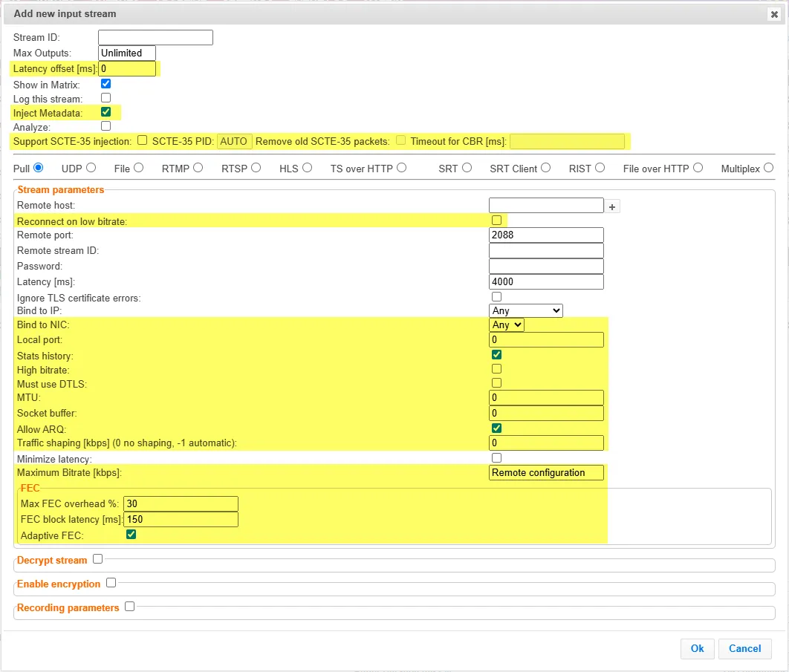Select the File input type
Screen dimensions: 789x672
(139, 168)
